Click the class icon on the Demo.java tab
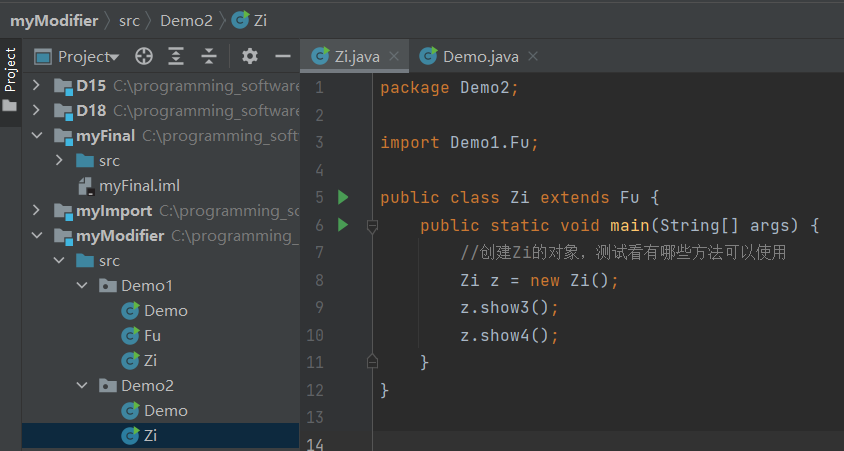844x451 pixels. [x=428, y=56]
